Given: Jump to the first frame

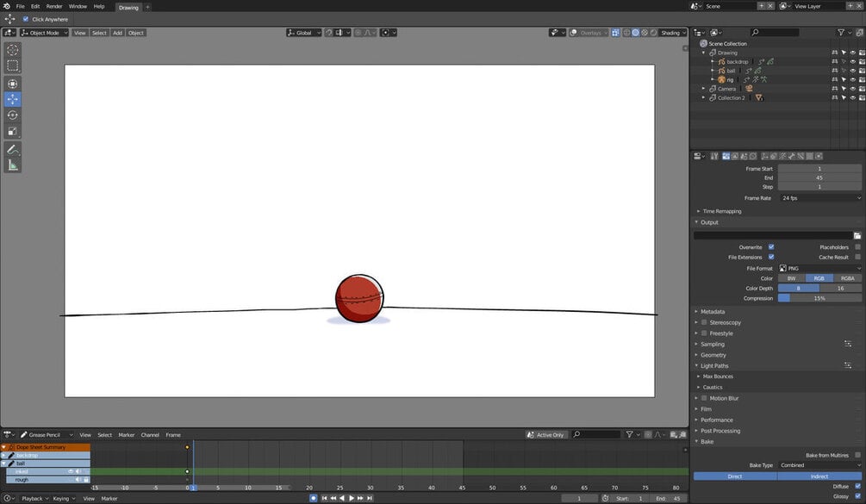Looking at the screenshot, I should click(324, 498).
